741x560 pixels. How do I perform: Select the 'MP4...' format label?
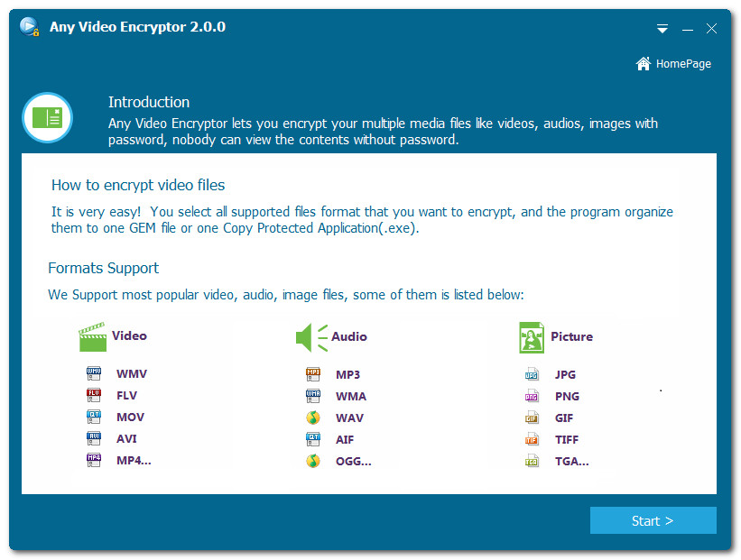[134, 461]
